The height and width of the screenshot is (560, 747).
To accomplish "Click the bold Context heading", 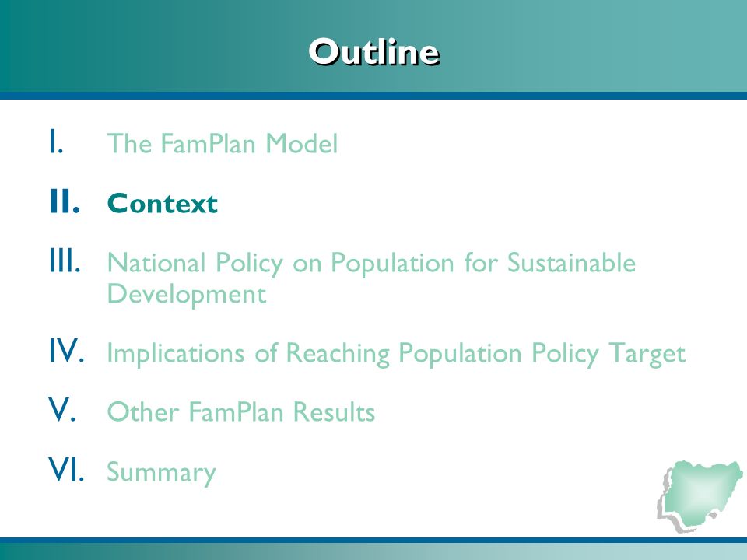I will tap(163, 203).
